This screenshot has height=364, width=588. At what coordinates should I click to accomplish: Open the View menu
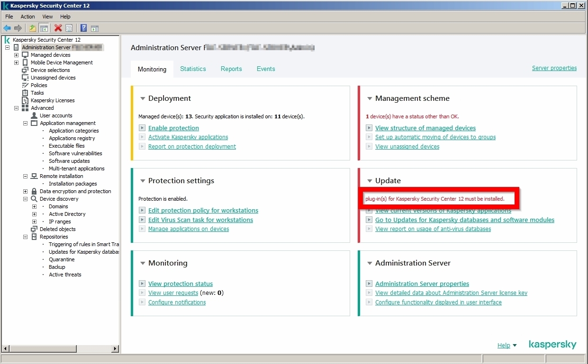pos(47,17)
